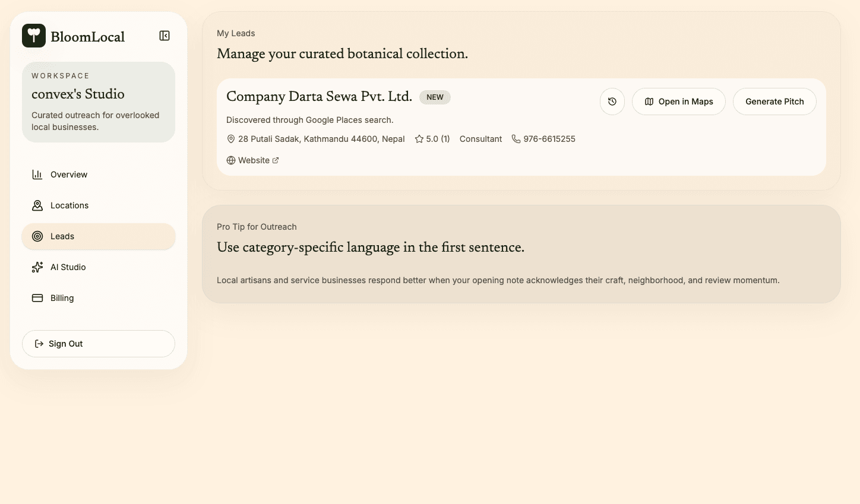Click the Generate Pitch button
The height and width of the screenshot is (504, 860).
[x=774, y=101]
